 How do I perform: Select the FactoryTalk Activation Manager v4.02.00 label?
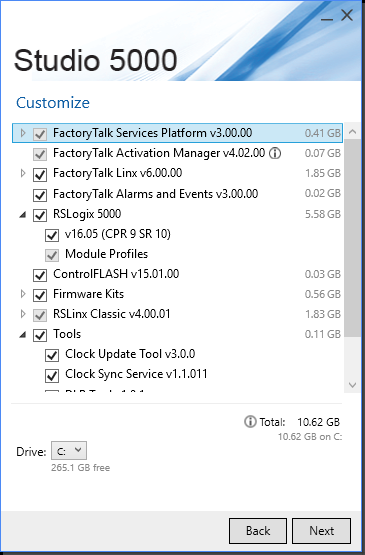(x=159, y=153)
